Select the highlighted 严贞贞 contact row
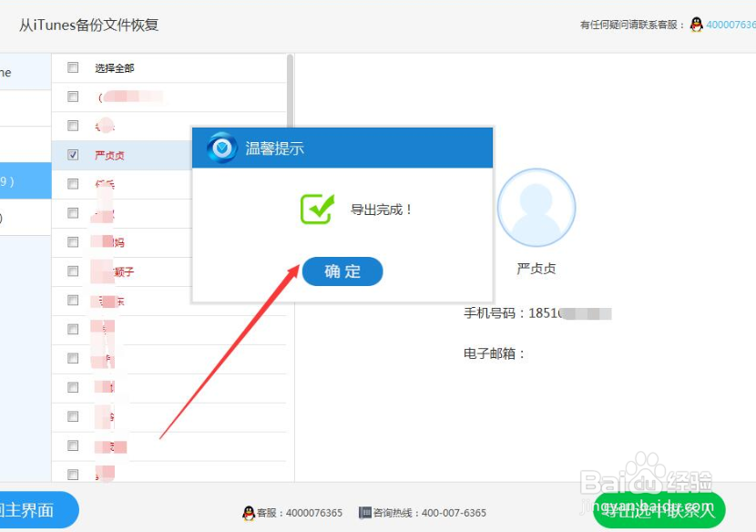The height and width of the screenshot is (532, 756). click(x=137, y=155)
